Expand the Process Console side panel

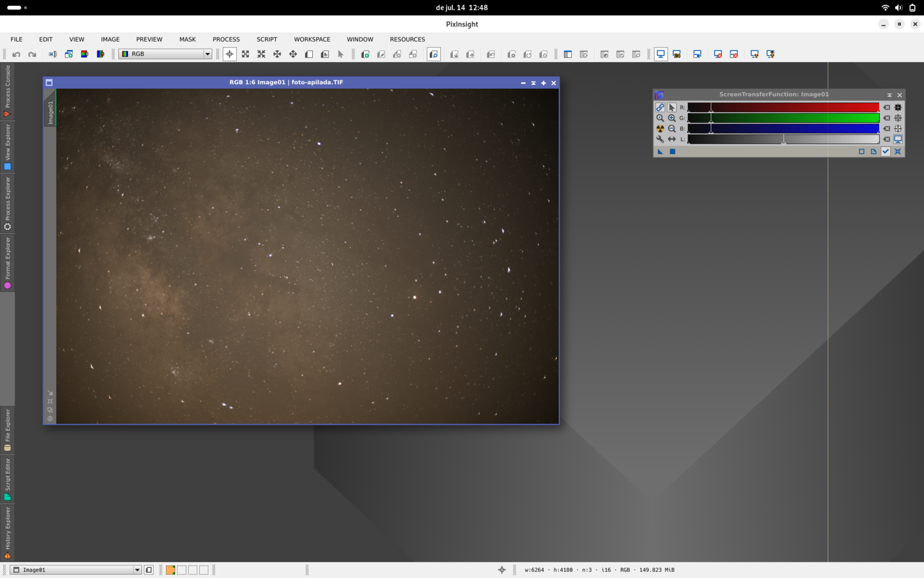coord(7,91)
